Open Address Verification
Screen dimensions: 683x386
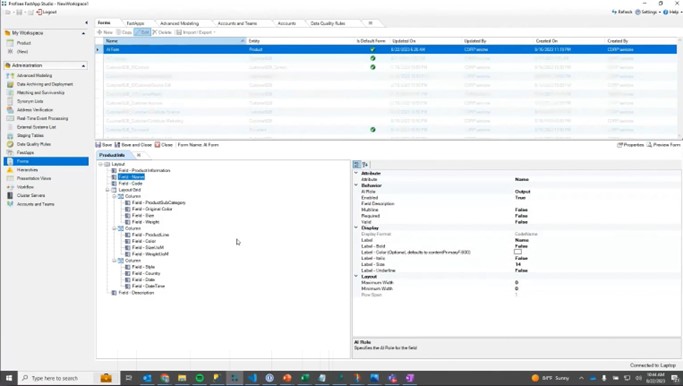tap(34, 110)
